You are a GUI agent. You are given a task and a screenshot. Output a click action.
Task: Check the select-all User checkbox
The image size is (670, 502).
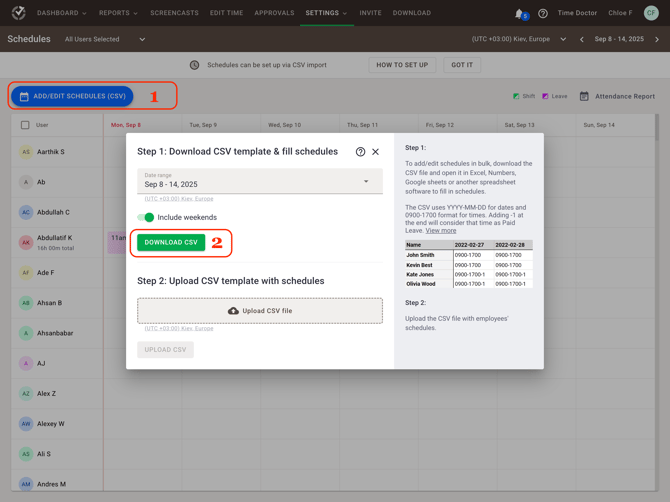(25, 125)
